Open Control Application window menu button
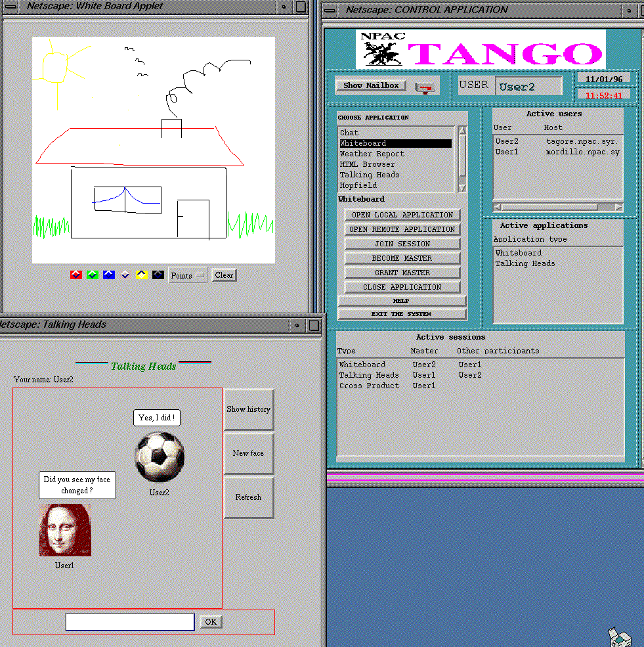 point(330,11)
